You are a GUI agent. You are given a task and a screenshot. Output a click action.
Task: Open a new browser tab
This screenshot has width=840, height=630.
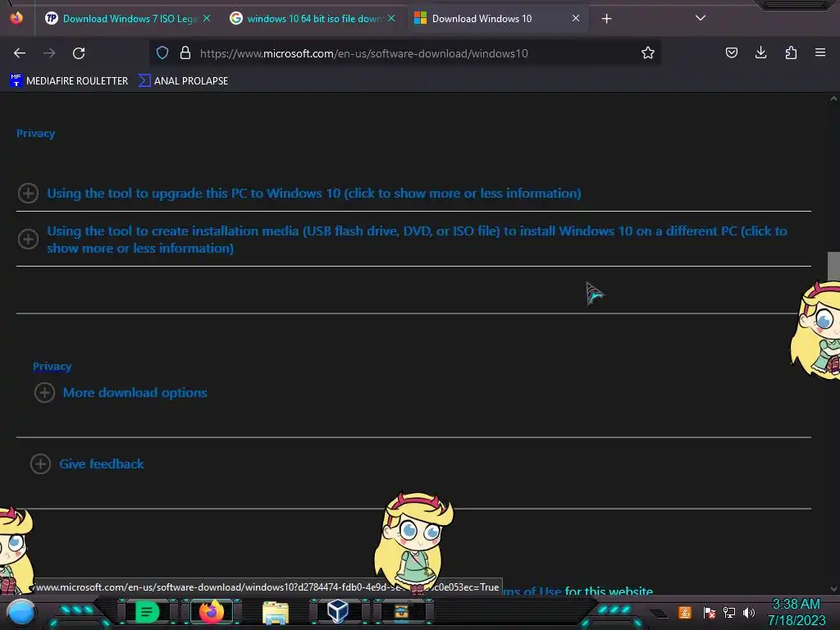606,19
